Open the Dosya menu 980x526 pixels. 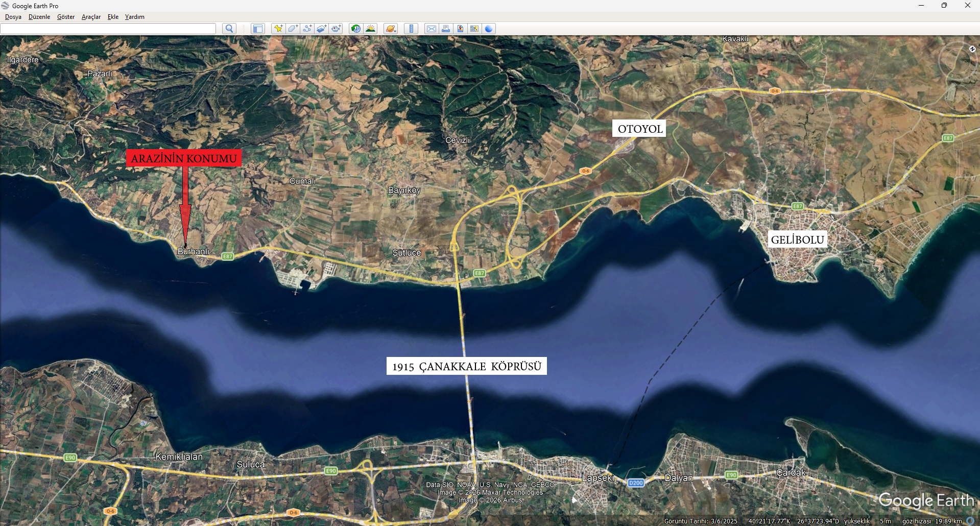(x=13, y=17)
